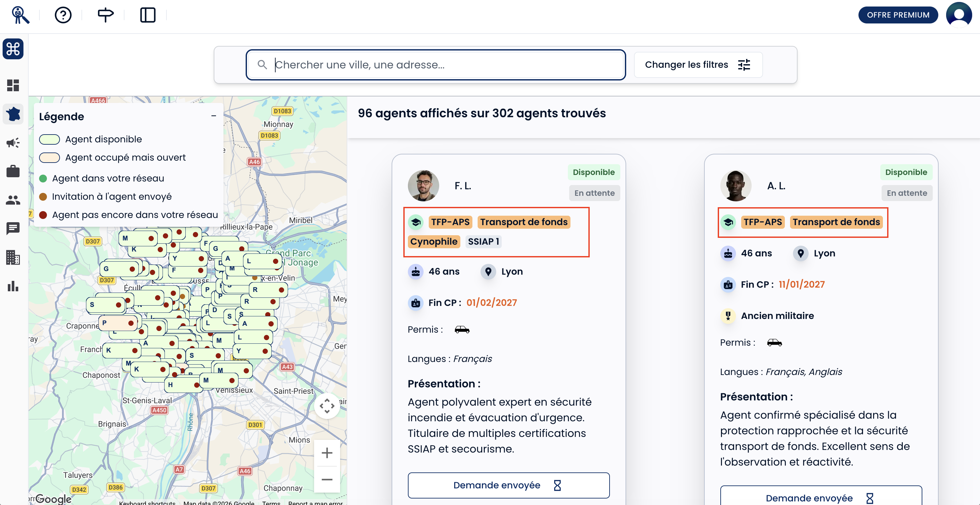The height and width of the screenshot is (505, 980).
Task: Click the agents count heading
Action: pos(482,113)
